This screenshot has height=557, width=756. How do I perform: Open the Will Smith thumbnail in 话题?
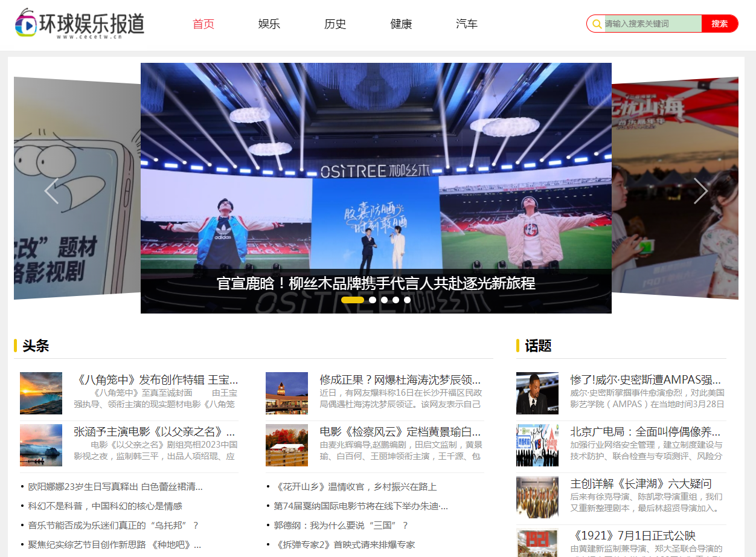[x=537, y=393]
